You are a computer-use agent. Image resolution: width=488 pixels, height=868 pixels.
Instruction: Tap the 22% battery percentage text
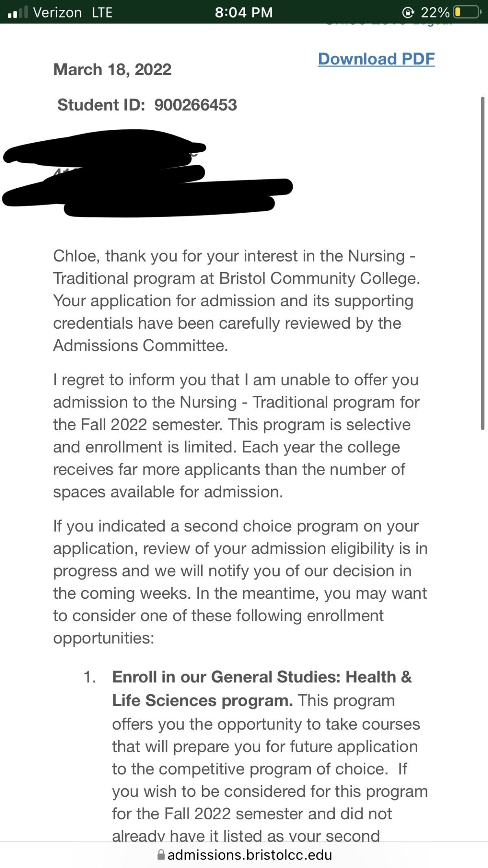click(x=435, y=13)
